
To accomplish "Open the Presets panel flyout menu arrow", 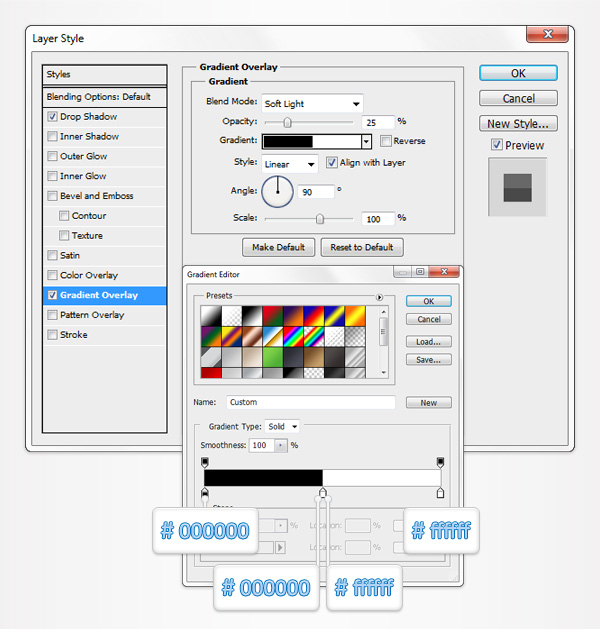I will tap(380, 298).
